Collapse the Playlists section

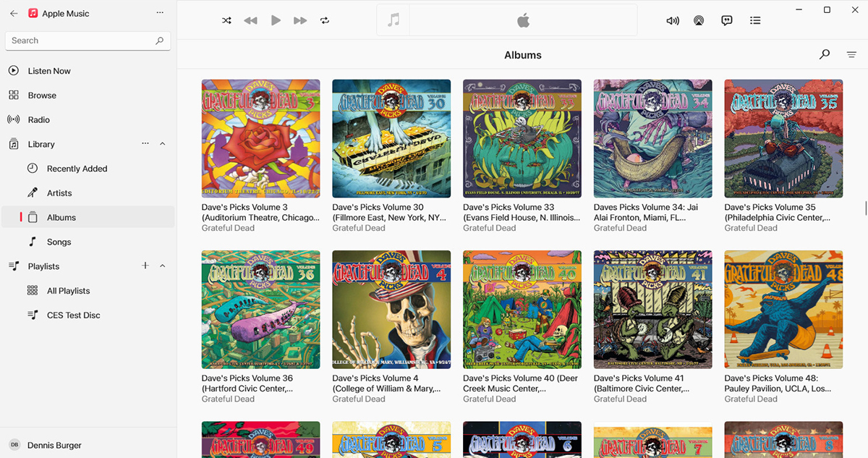click(x=162, y=266)
